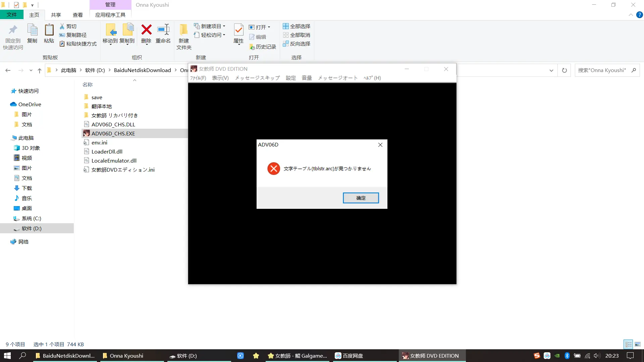Viewport: 644px width, 362px height.
Task: Open the 表示(V) menu in game window
Action: pos(220,78)
